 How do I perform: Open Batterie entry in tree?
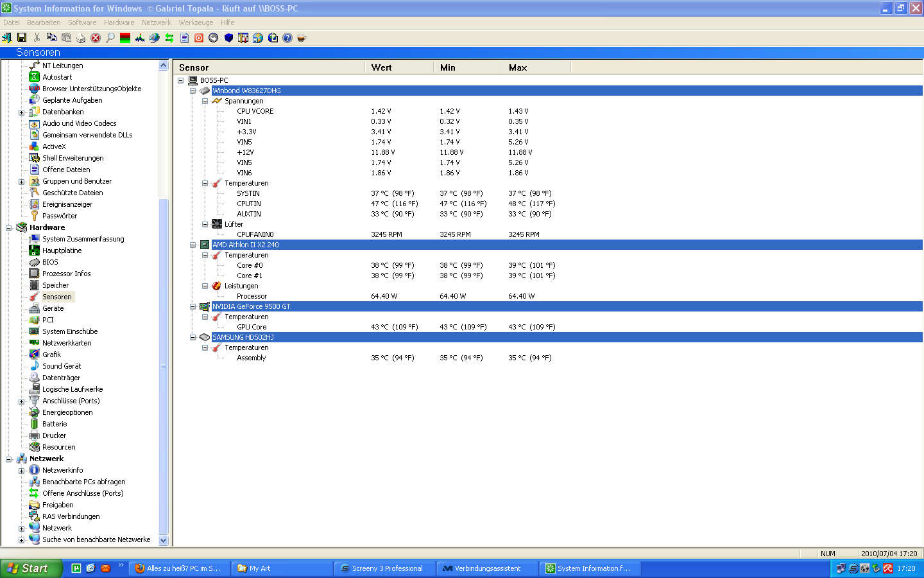tap(55, 424)
